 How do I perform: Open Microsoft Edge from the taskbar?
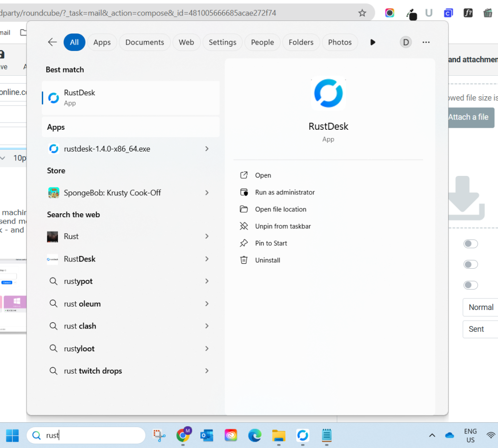pos(255,435)
